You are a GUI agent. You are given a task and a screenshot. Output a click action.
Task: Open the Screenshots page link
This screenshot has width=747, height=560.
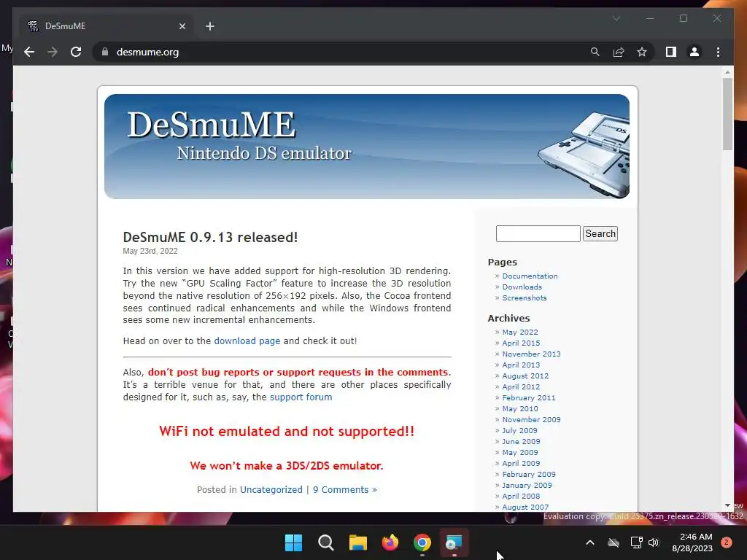pos(525,297)
